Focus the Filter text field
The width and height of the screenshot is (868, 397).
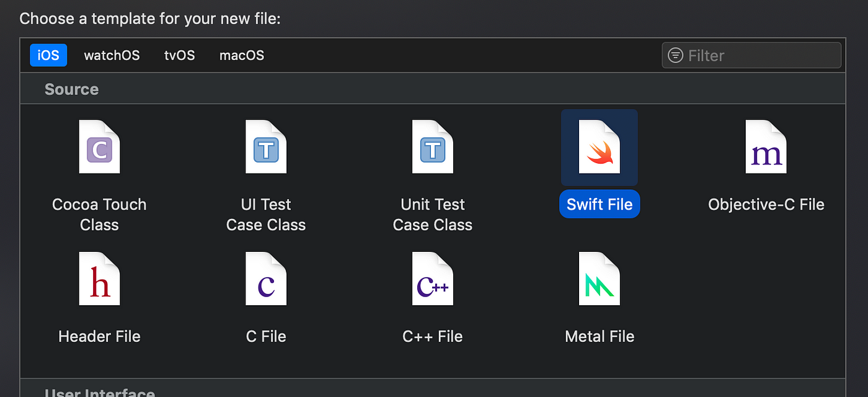tap(751, 55)
